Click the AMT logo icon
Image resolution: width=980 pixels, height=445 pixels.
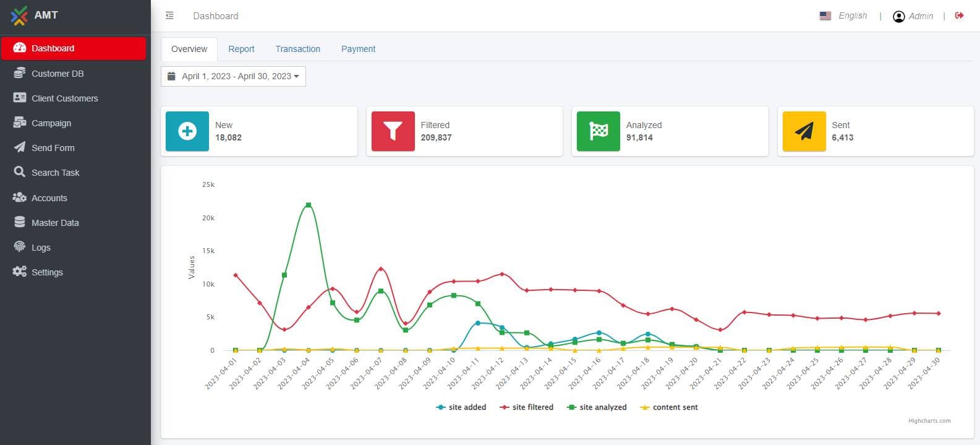point(19,16)
